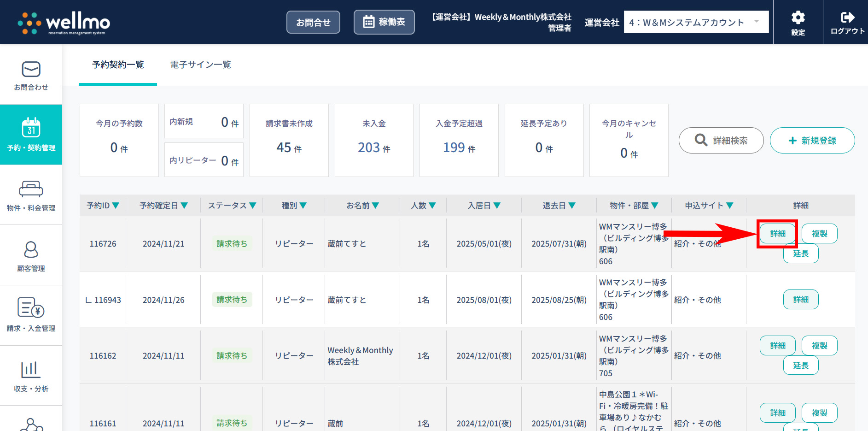Click the 入金予定超過 199件 card
Image resolution: width=868 pixels, height=431 pixels.
click(459, 140)
